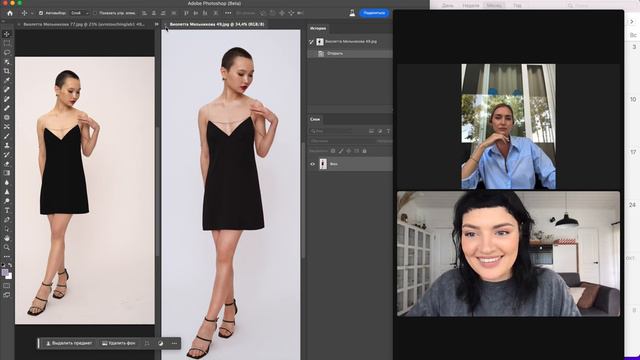Select the Gradient tool

coord(7,173)
